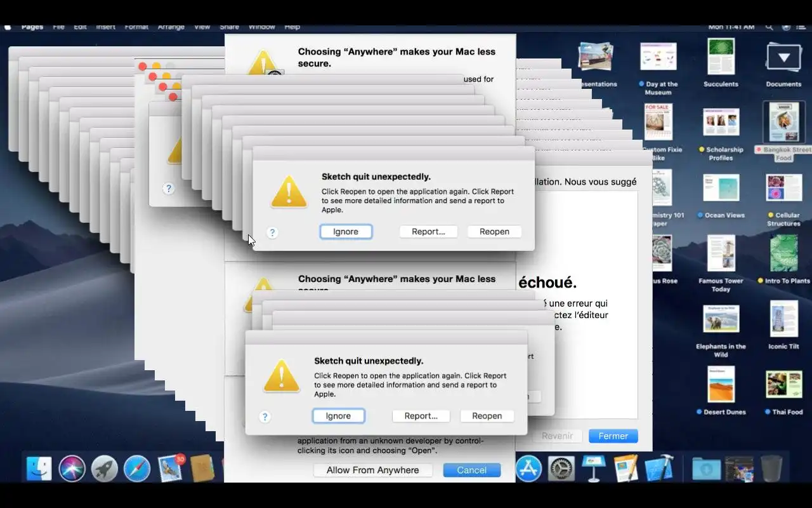Screen dimensions: 812x508
Task: Select the Succulents document on desktop
Action: click(721, 57)
